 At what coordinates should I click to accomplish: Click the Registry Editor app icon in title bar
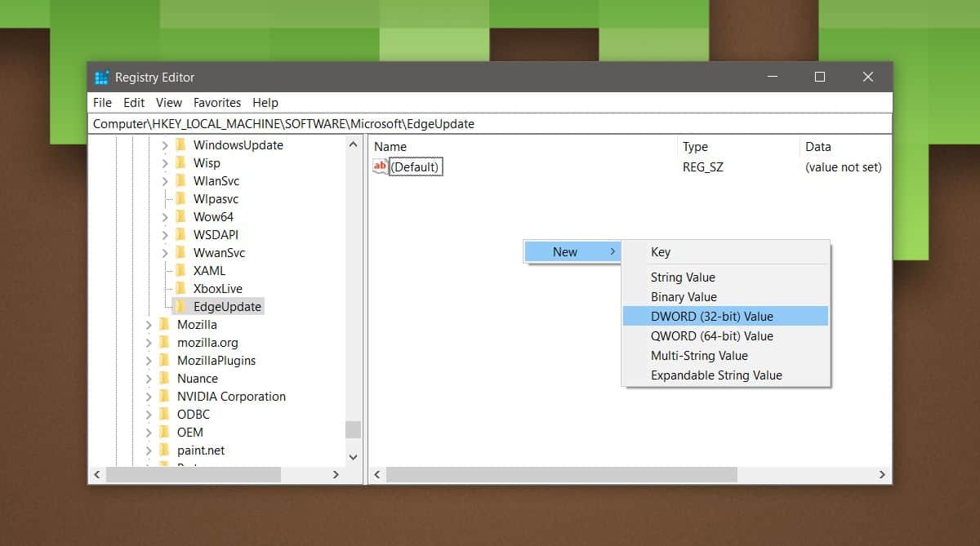(101, 78)
